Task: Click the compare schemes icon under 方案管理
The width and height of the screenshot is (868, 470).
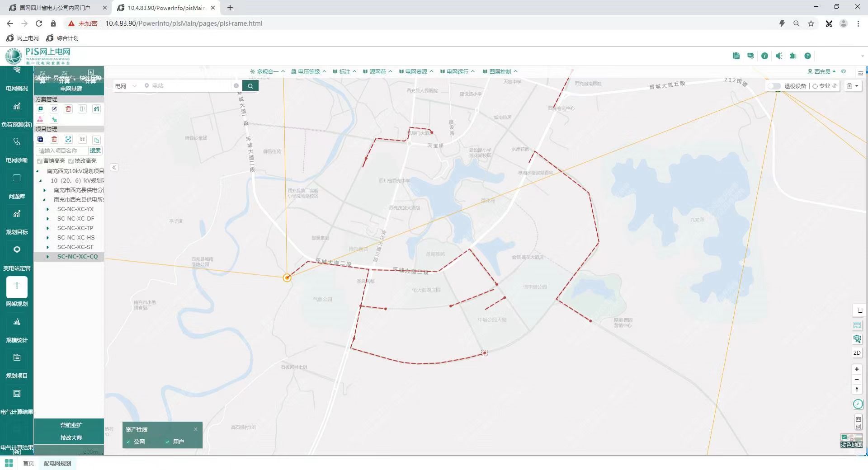Action: (x=82, y=109)
